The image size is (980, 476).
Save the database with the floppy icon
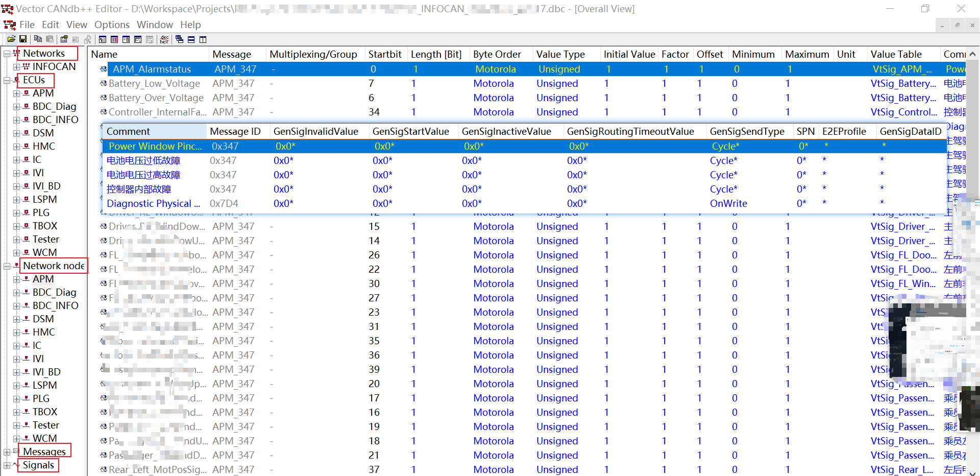coord(23,39)
